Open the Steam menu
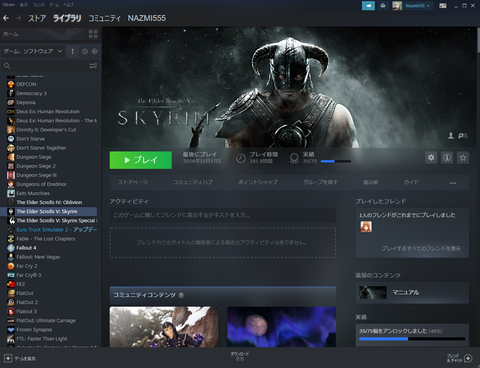Screen dimensions: 480x368 click(x=9, y=5)
